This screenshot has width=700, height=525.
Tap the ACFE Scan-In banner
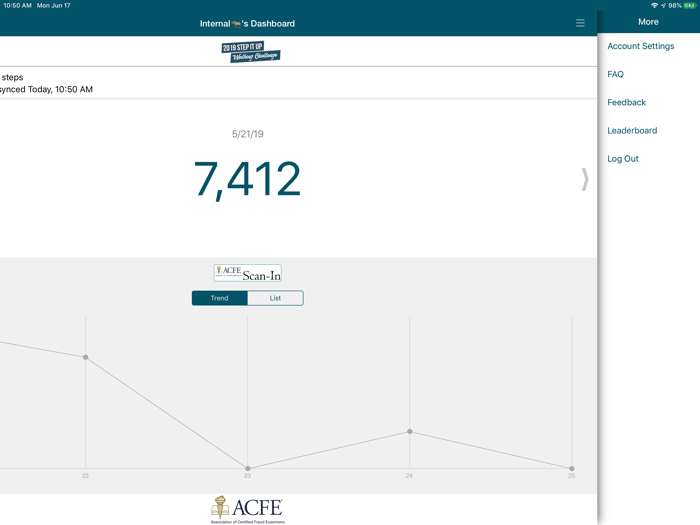click(248, 273)
